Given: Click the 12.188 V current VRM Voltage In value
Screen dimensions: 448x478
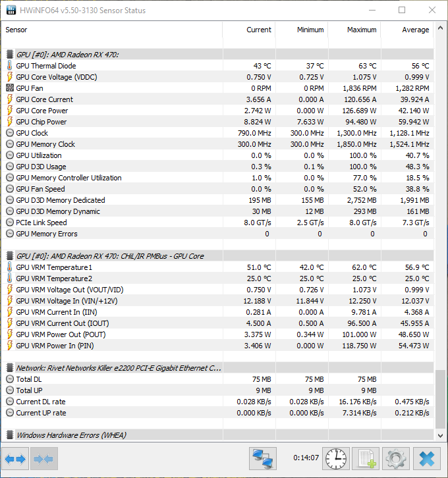Looking at the screenshot, I should (257, 301).
